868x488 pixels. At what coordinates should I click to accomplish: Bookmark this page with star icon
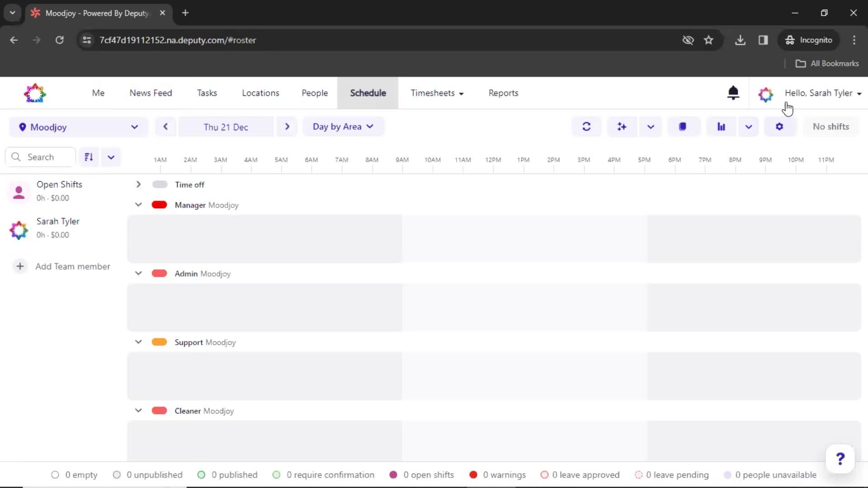click(708, 40)
